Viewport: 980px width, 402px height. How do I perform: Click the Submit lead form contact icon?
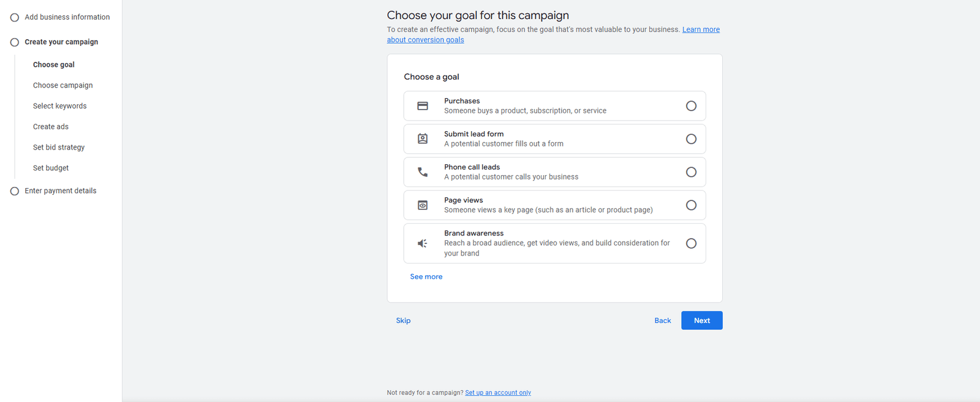(423, 139)
